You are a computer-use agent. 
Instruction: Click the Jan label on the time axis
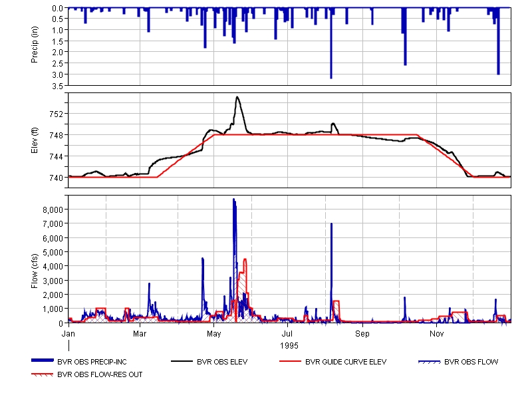click(x=68, y=333)
